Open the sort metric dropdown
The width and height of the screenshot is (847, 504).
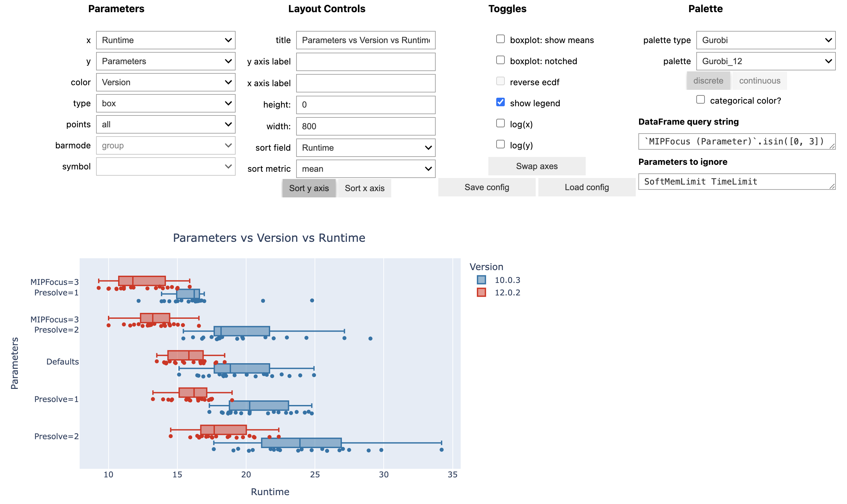(x=365, y=169)
